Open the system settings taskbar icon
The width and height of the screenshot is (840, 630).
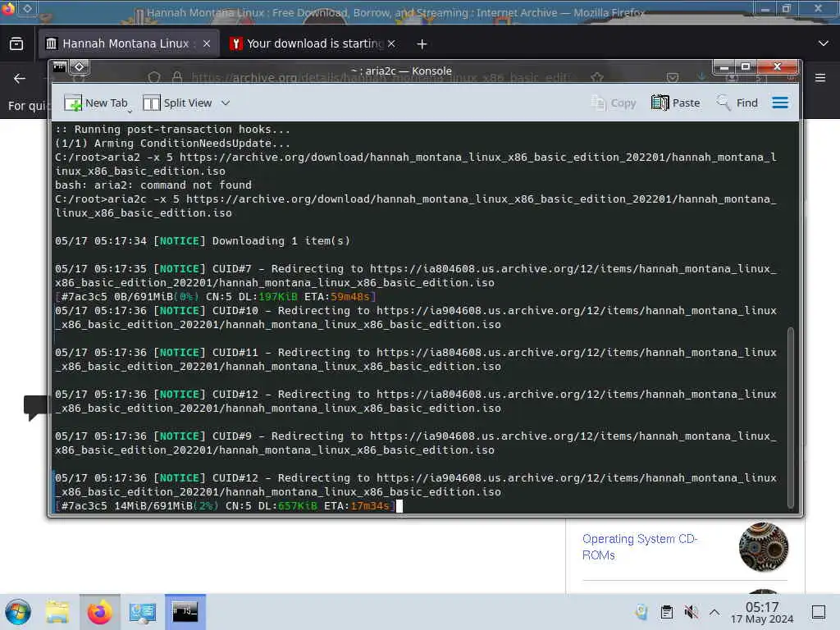click(142, 612)
